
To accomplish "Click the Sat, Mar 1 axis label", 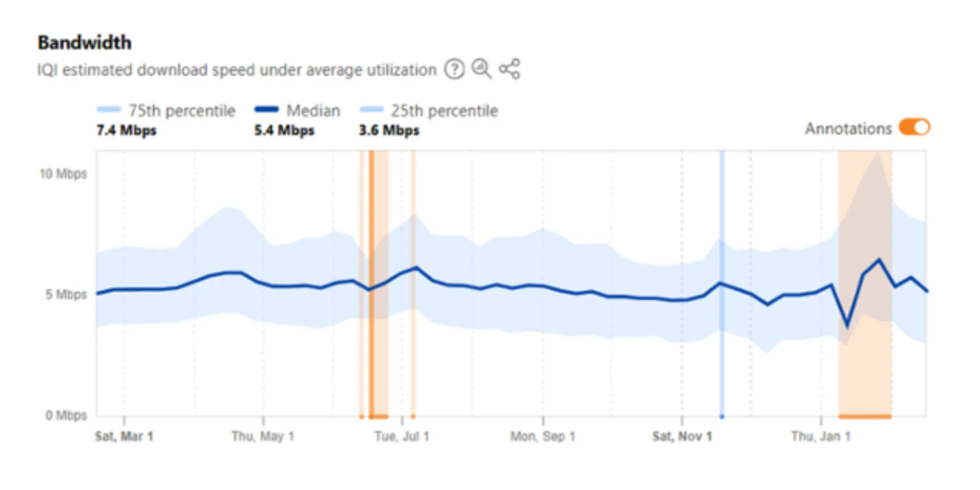I will click(124, 436).
